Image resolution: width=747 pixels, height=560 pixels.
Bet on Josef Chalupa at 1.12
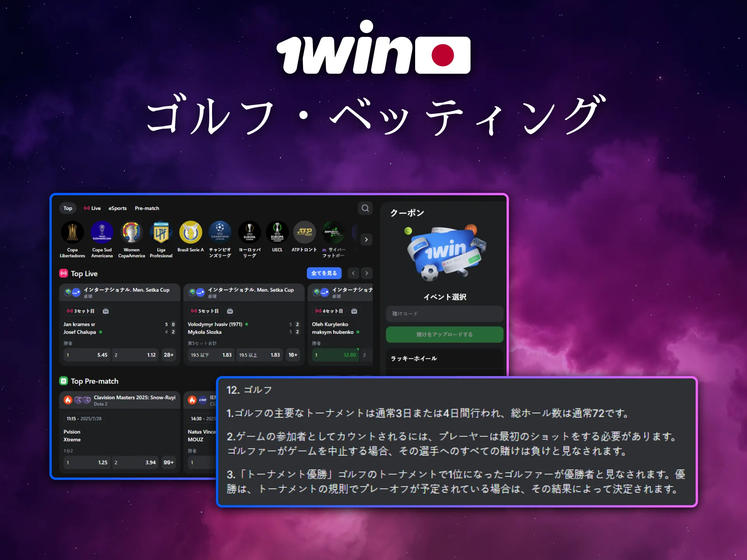pos(135,355)
